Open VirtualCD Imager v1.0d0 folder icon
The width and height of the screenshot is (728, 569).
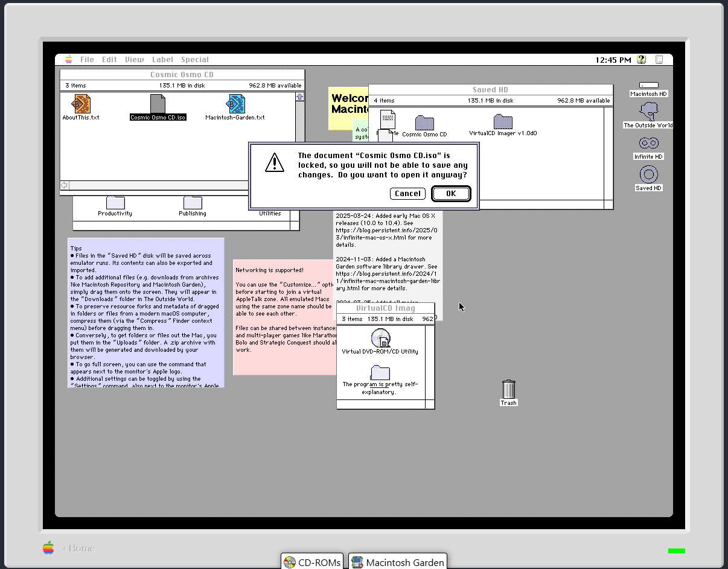[x=503, y=121]
